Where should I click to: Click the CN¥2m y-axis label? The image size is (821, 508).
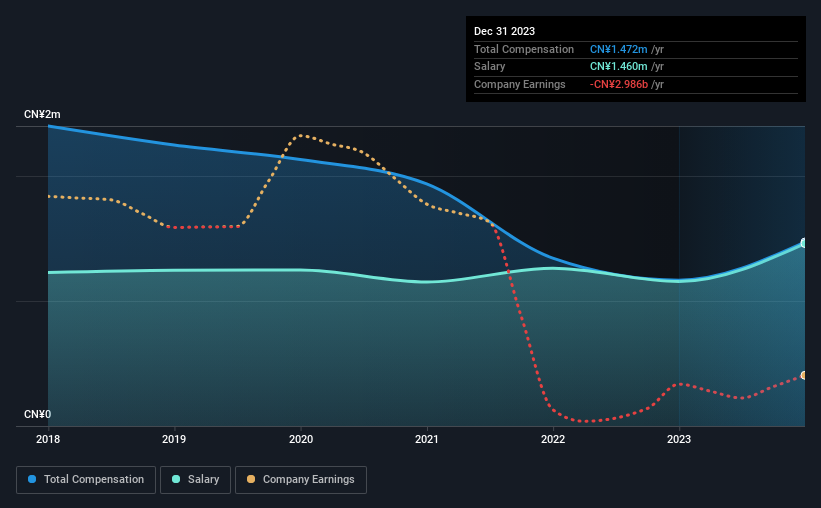click(x=42, y=114)
